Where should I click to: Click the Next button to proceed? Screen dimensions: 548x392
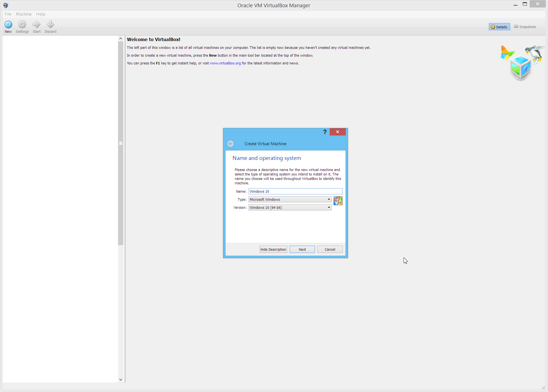click(x=302, y=249)
